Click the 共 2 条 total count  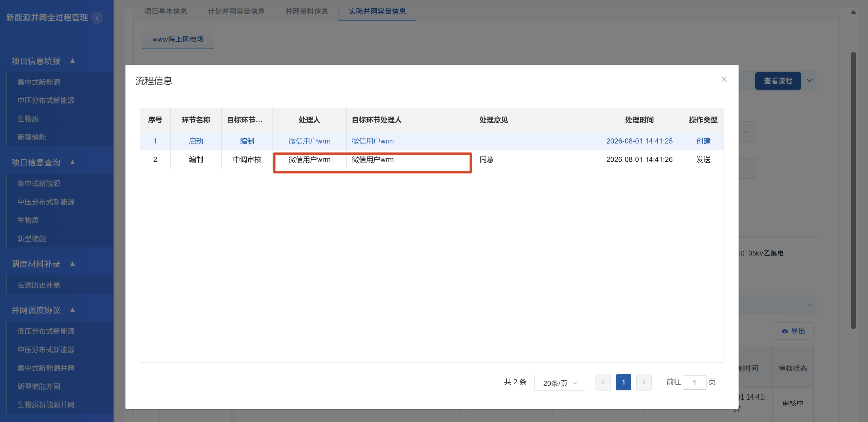[x=515, y=382]
